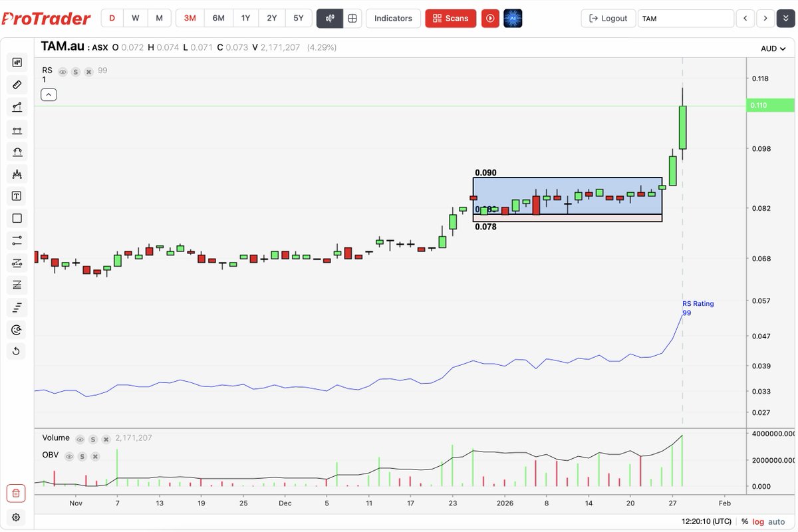Open the emoji sticker search tool
Image resolution: width=798 pixels, height=532 pixels.
17,330
